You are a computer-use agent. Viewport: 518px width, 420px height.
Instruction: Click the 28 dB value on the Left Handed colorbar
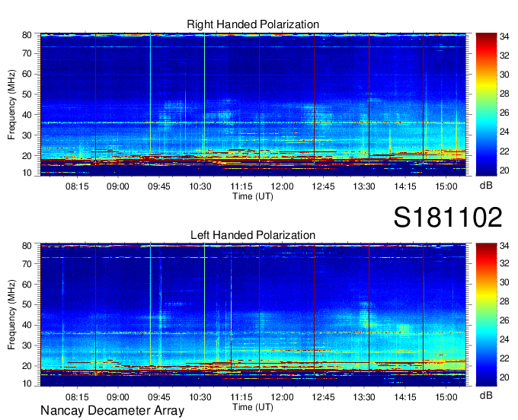point(504,301)
